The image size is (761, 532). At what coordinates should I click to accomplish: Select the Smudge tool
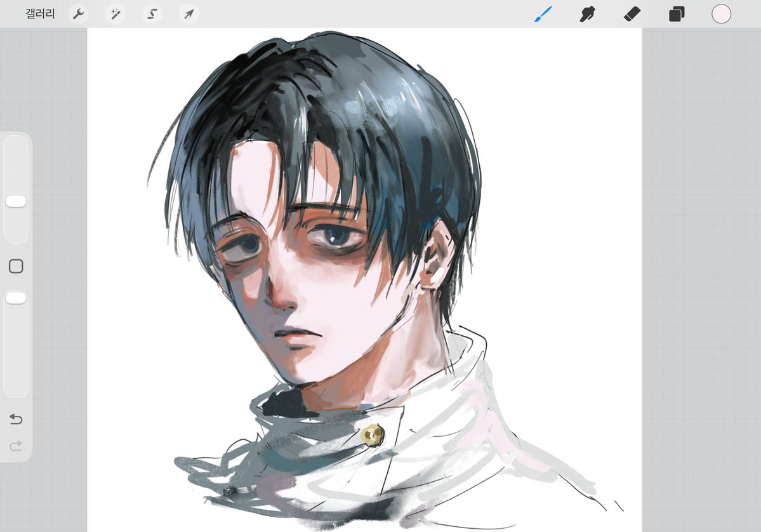(x=587, y=14)
